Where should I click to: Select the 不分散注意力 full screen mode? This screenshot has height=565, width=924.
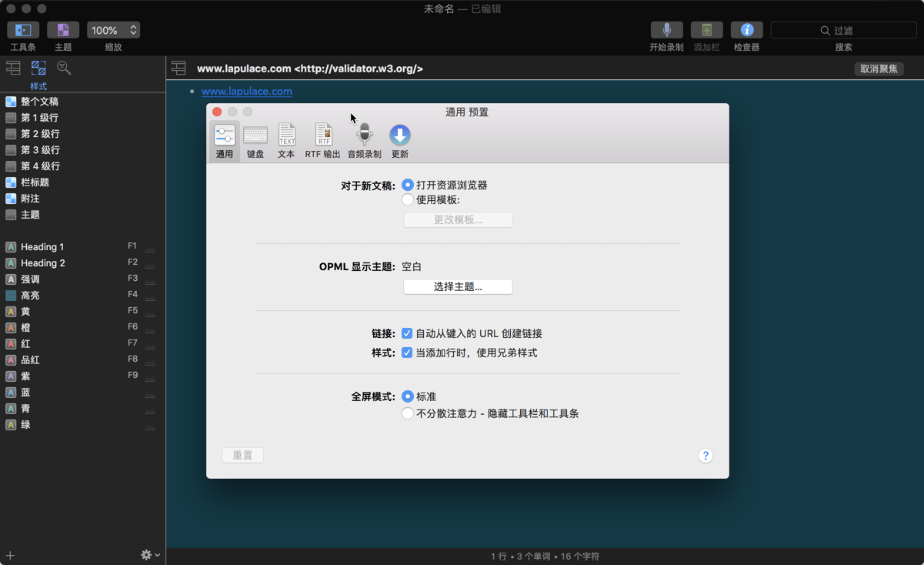407,413
